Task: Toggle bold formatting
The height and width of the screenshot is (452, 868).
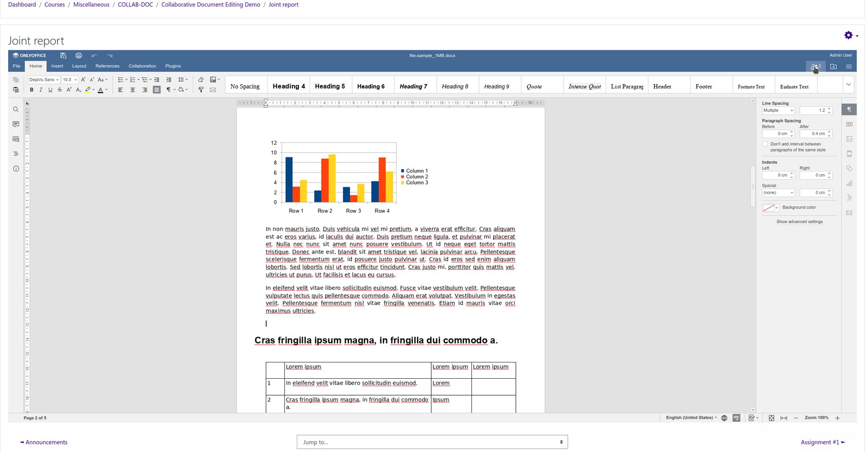Action: tap(31, 90)
